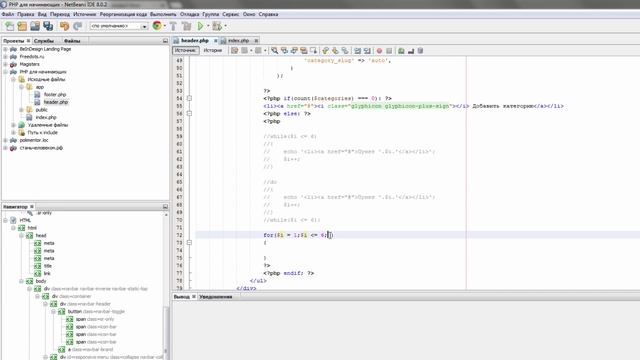This screenshot has width=640, height=360.
Task: Open the Правка menu
Action: (x=26, y=14)
